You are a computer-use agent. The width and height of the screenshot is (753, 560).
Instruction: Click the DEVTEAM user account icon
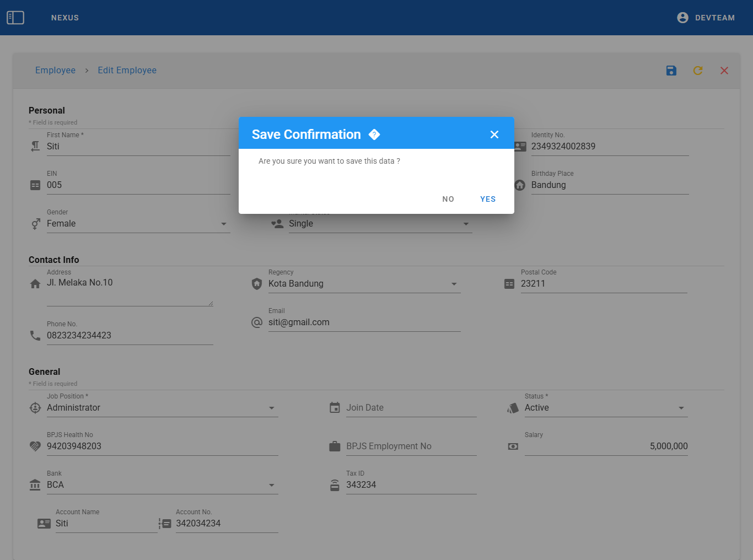tap(682, 18)
